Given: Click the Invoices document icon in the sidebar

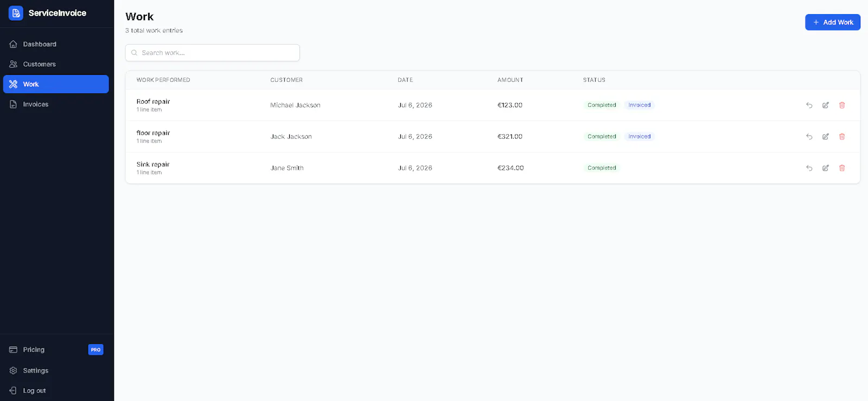Looking at the screenshot, I should (x=14, y=104).
